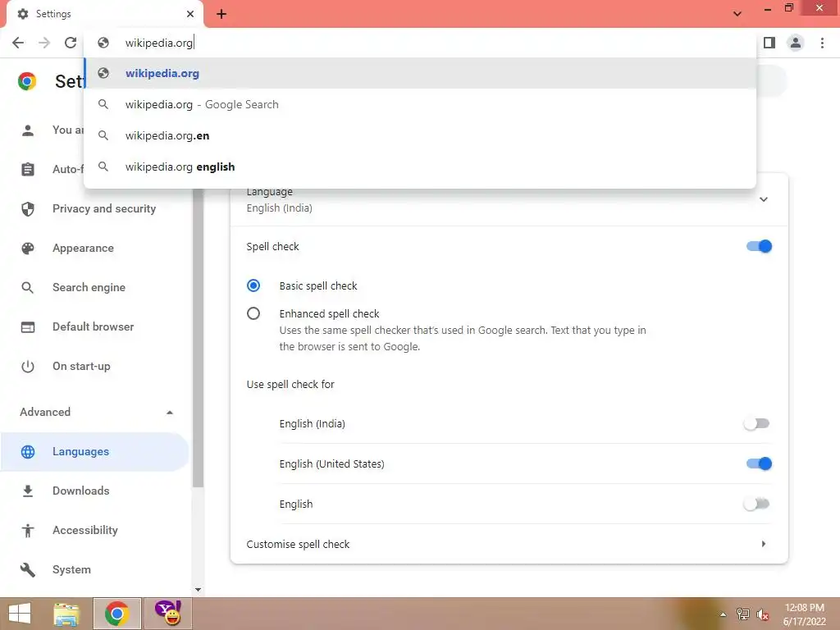
Task: Enable spell check for English (India)
Action: 756,424
